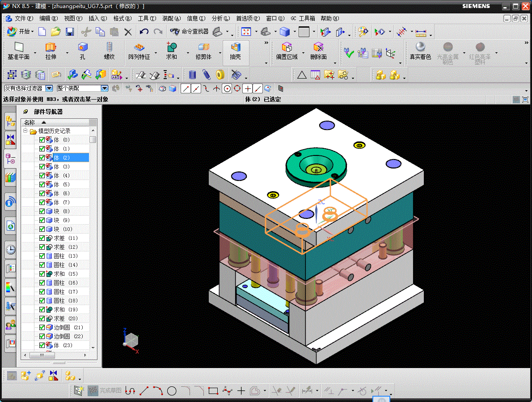Toggle checkbox for 求和 (15)
This screenshot has width=532, height=402.
42,274
